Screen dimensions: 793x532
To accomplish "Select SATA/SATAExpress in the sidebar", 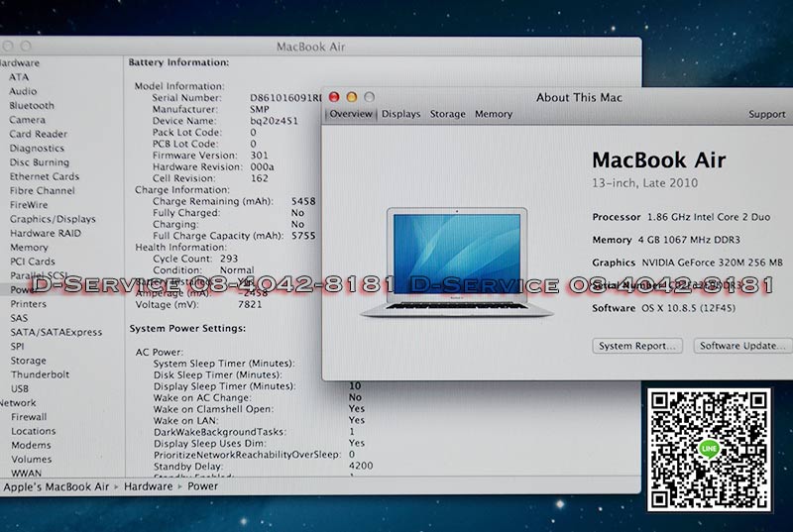I will [x=57, y=332].
